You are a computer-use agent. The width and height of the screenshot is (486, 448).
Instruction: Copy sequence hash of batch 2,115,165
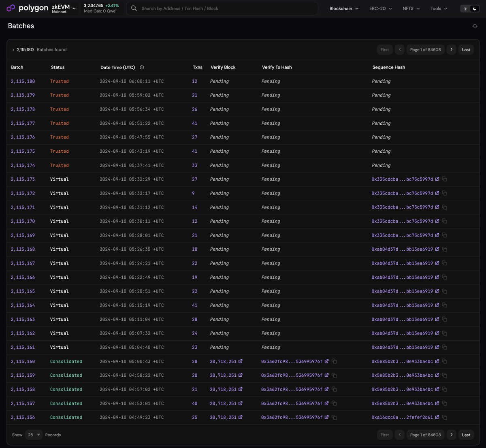coord(445,291)
